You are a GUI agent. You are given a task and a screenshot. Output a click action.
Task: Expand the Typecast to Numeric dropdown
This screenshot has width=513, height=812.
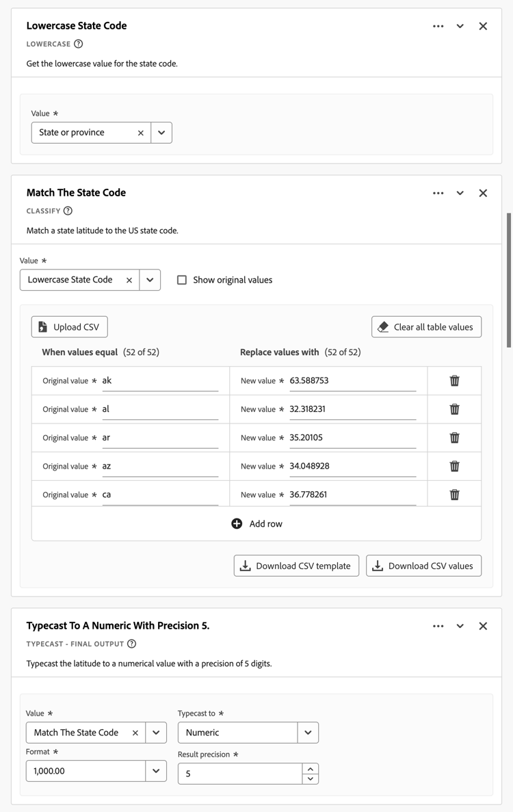(x=308, y=733)
